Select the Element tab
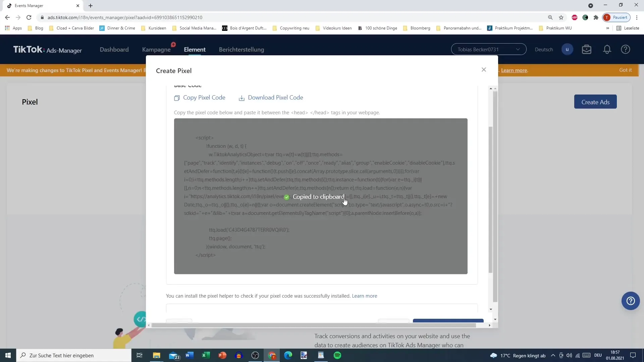 coord(195,50)
